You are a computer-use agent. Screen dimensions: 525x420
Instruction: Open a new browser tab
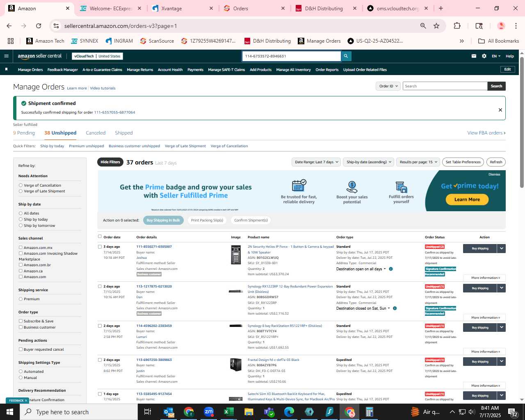click(441, 8)
